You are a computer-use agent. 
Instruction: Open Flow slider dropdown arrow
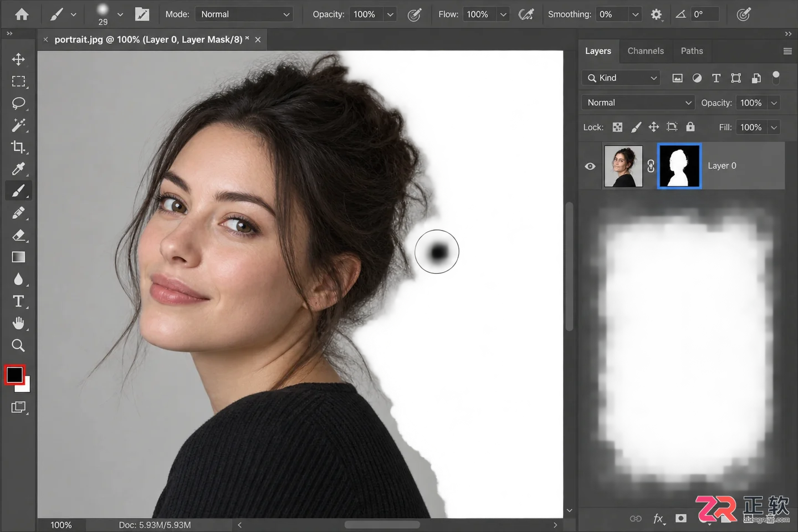point(503,14)
